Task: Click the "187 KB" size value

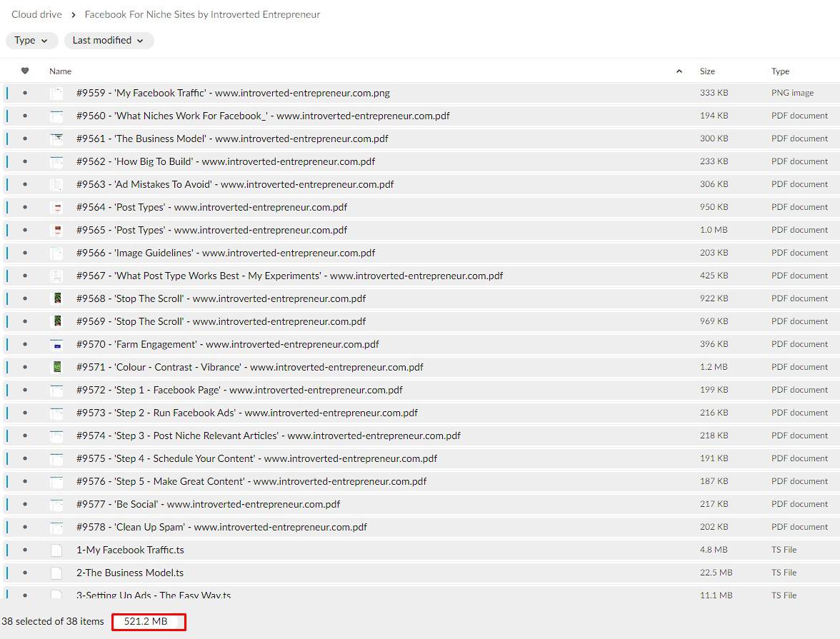Action: [x=714, y=481]
